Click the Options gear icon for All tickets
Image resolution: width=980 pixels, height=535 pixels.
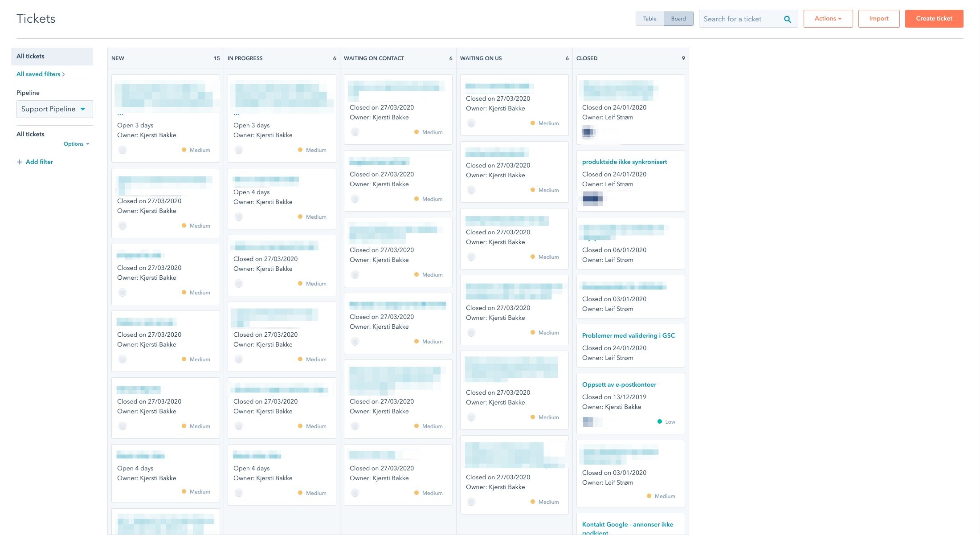click(x=74, y=143)
